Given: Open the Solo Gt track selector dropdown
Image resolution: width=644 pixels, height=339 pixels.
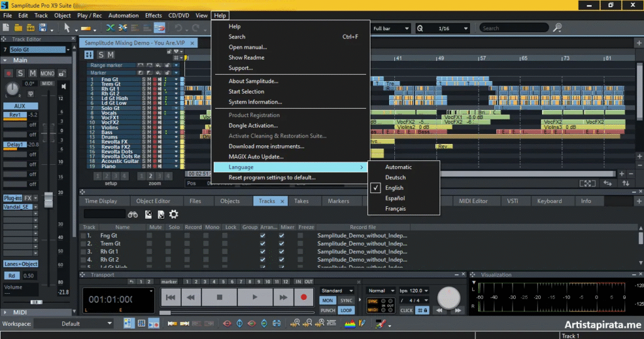Looking at the screenshot, I should coord(68,50).
